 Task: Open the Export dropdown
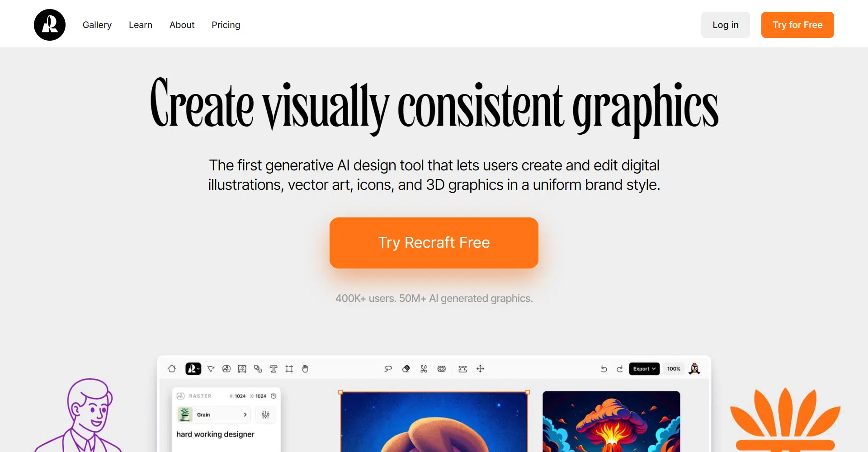644,369
